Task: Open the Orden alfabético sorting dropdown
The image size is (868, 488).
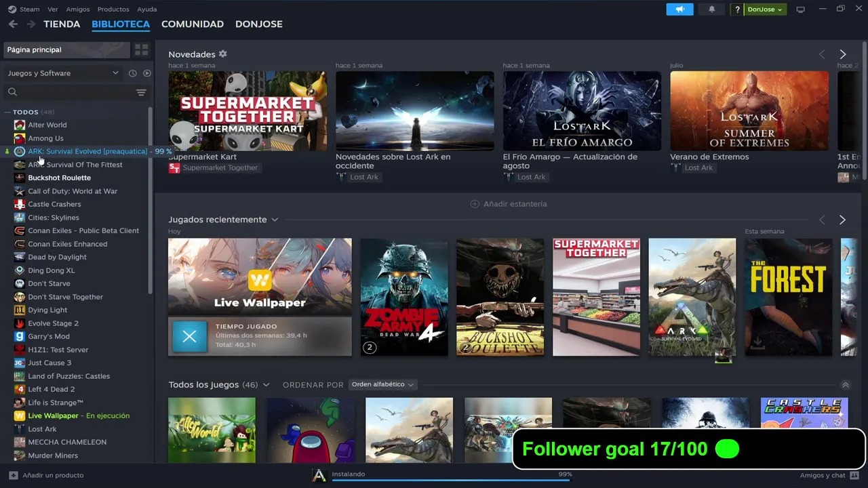Action: [382, 384]
